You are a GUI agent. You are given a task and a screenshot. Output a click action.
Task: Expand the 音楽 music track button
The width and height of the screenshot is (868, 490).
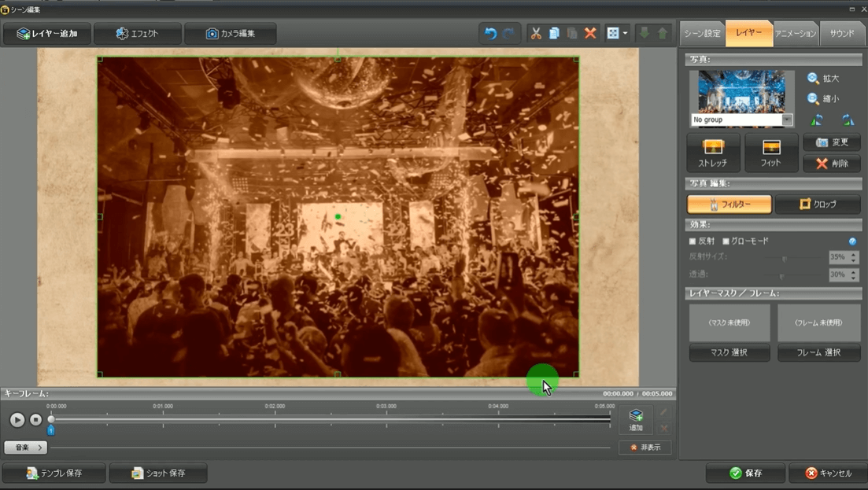tap(25, 448)
